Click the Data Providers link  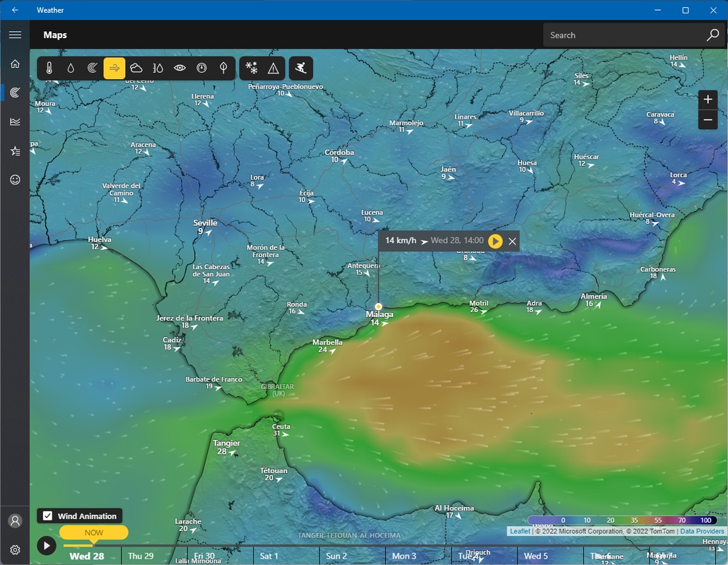702,531
